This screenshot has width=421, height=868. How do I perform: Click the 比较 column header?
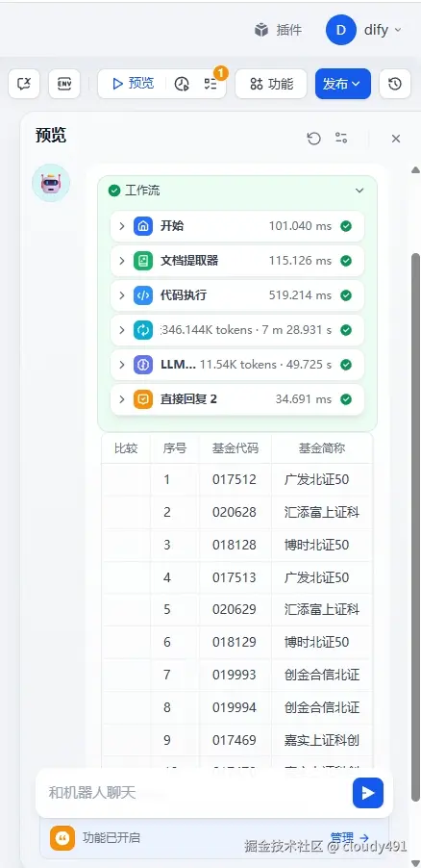click(x=126, y=447)
